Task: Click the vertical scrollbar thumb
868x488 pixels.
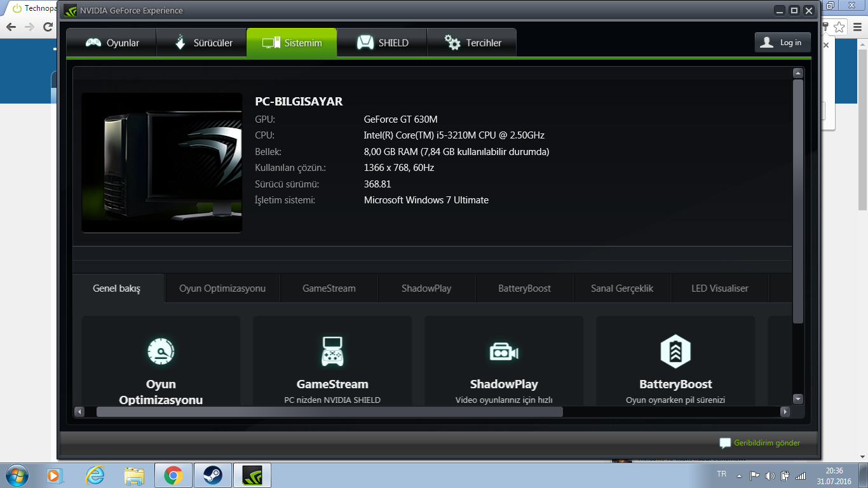Action: click(x=798, y=202)
